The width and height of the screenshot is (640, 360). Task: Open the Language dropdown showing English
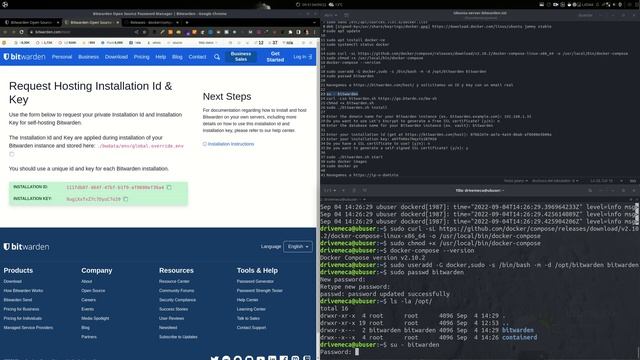coord(298,247)
